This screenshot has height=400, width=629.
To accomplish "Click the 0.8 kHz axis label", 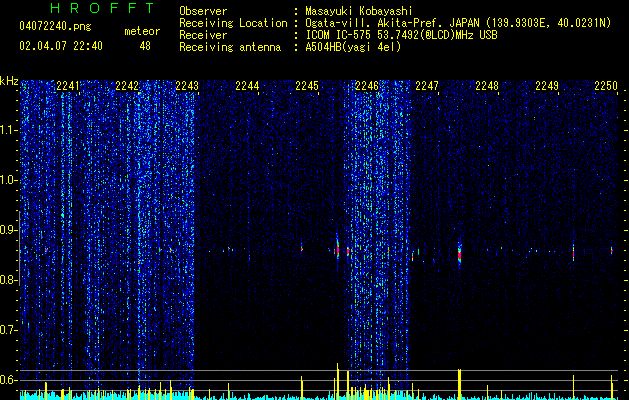I will (x=9, y=280).
